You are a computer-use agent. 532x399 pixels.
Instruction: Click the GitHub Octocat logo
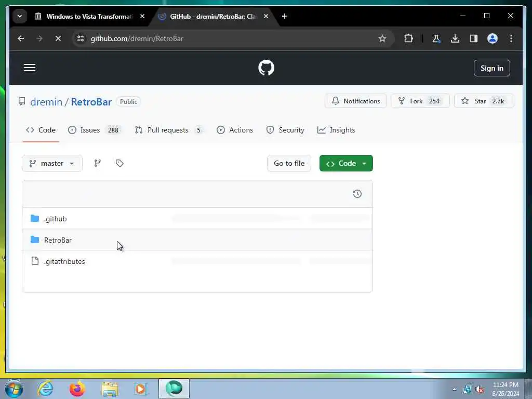click(266, 68)
